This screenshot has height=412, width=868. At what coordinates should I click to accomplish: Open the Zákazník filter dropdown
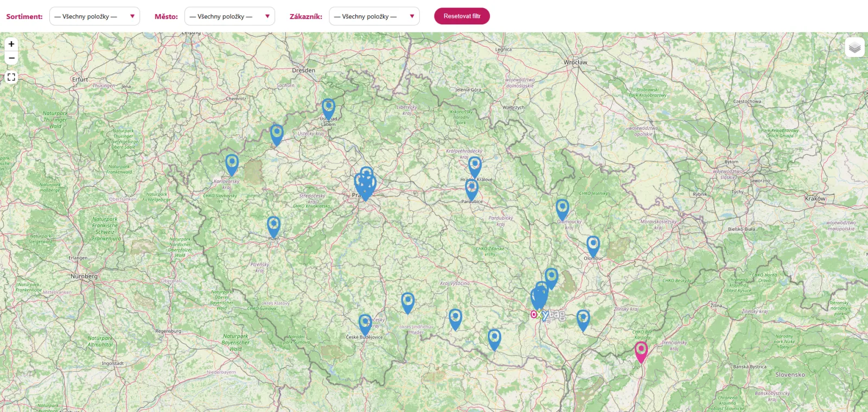point(374,16)
